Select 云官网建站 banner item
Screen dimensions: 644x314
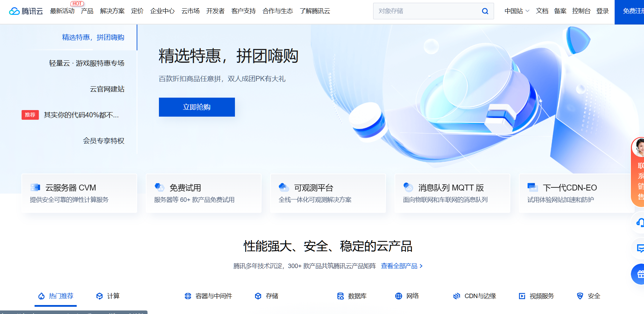click(107, 89)
